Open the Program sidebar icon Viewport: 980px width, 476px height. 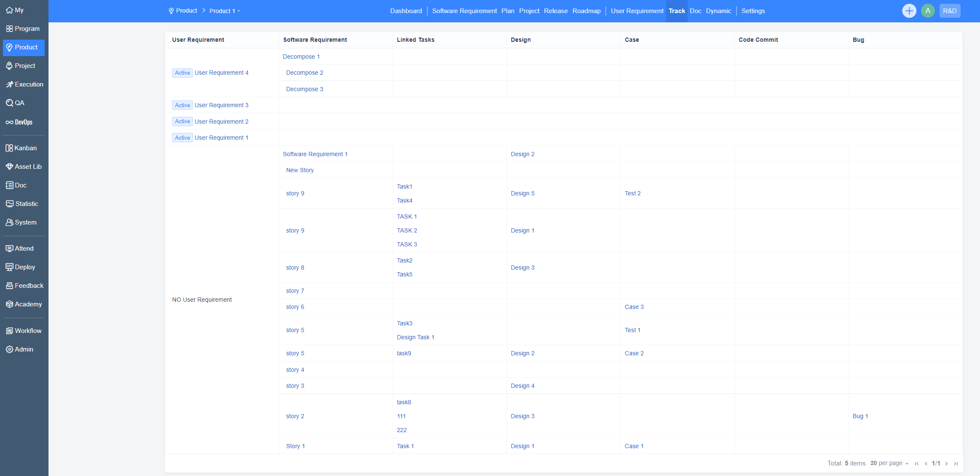pos(9,29)
